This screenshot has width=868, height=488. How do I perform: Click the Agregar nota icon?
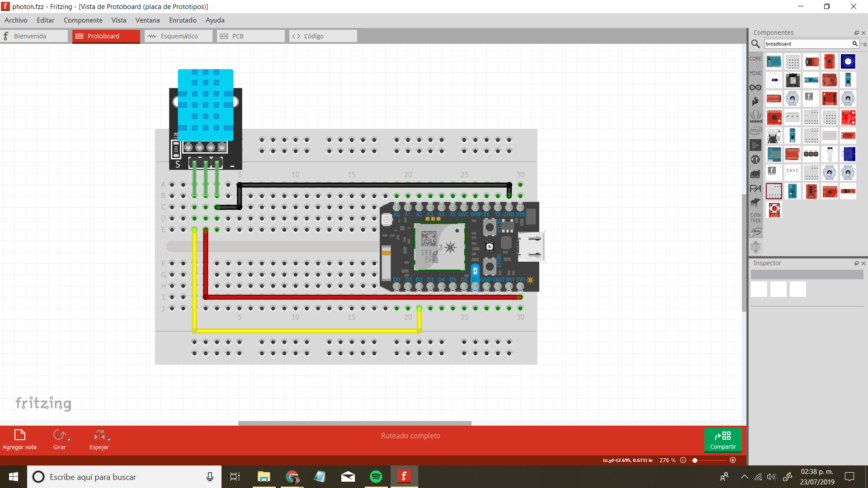[20, 435]
